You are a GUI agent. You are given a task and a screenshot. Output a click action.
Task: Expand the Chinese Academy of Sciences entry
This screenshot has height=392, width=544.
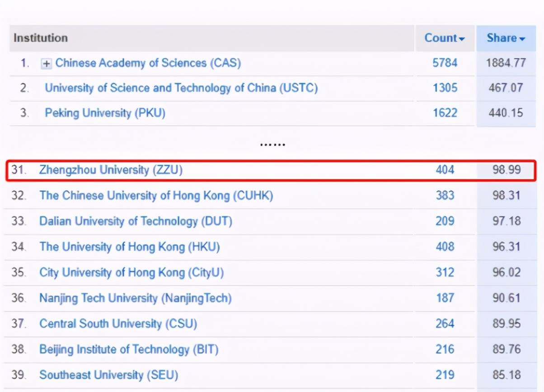[45, 63]
